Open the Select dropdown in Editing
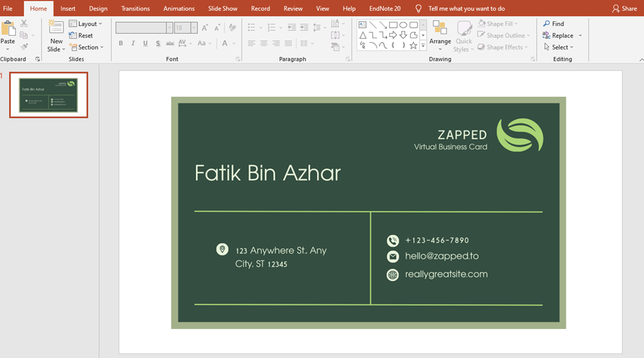Image resolution: width=644 pixels, height=358 pixels. 559,47
